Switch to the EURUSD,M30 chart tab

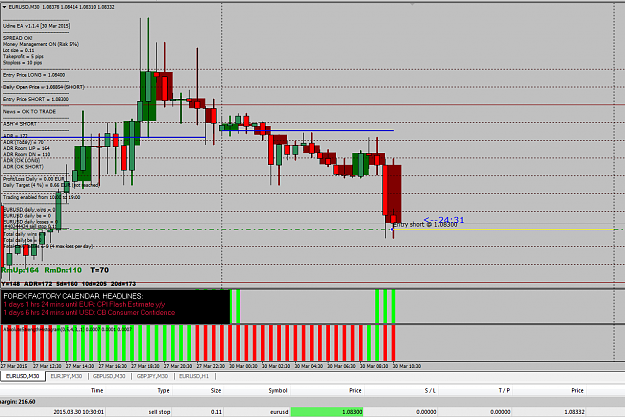pyautogui.click(x=22, y=376)
